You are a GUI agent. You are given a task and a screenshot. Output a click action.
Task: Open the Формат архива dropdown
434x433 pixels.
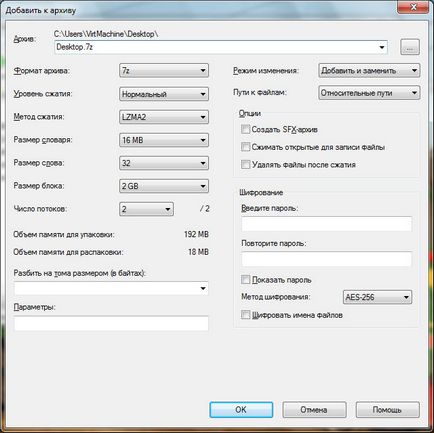(x=164, y=70)
